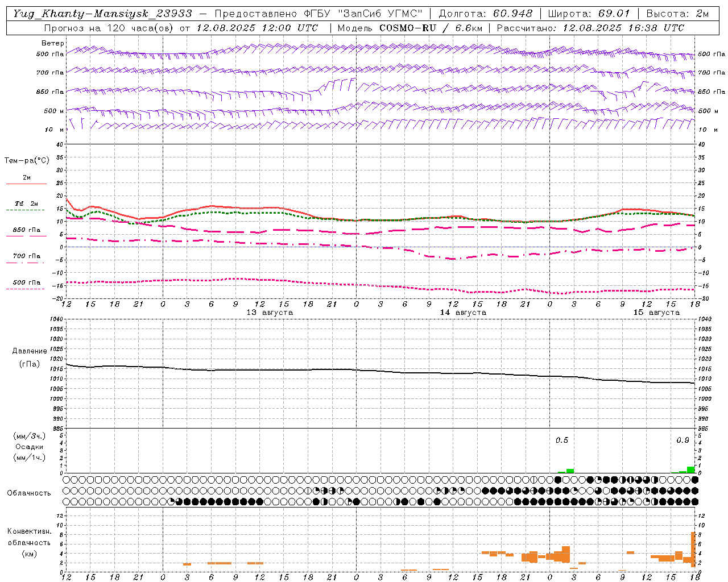Click the Облачность cloud rows label
Screen dimensions: 728x582
[x=29, y=493]
